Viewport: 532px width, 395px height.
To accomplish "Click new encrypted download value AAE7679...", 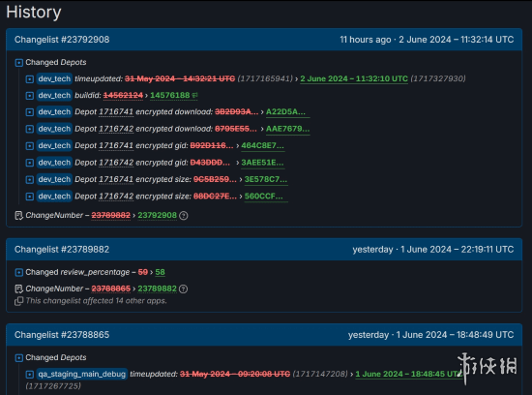I will click(x=287, y=129).
